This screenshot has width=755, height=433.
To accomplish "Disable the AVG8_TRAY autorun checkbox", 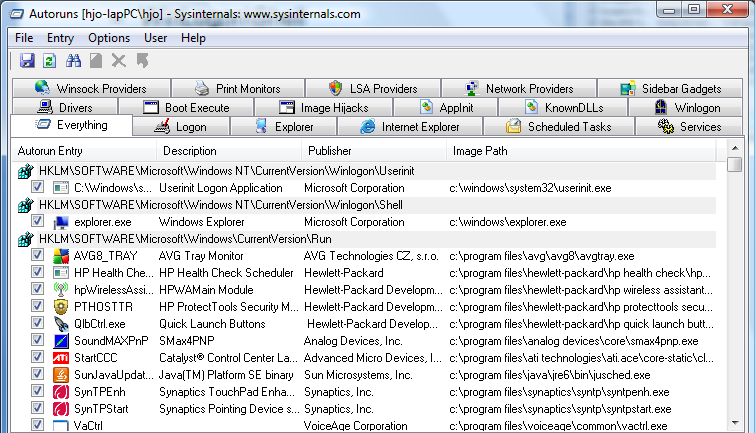I will coord(37,255).
